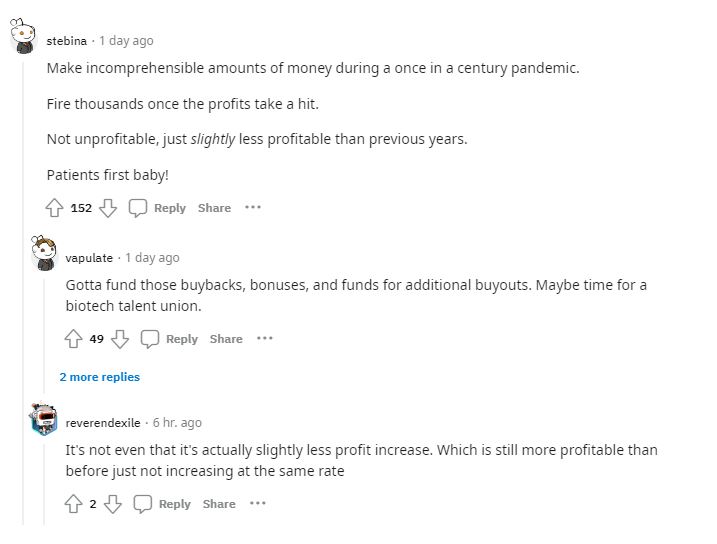This screenshot has height=544, width=717.
Task: Downvote reverendexile's comment
Action: (113, 504)
